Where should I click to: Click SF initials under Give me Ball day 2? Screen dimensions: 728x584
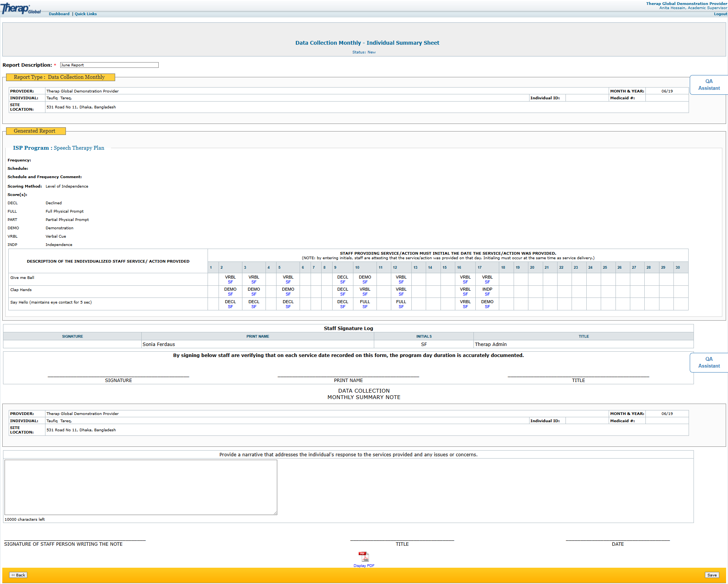[230, 282]
